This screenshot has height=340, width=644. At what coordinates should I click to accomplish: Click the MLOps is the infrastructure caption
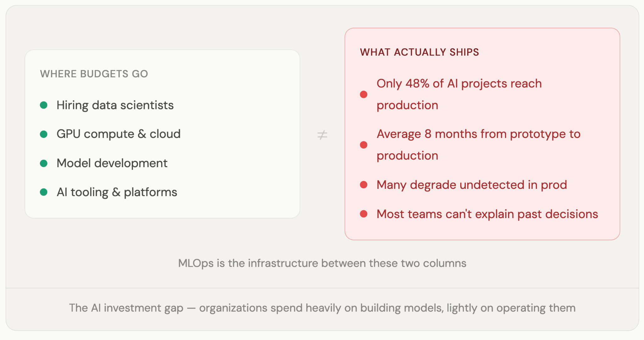(322, 263)
